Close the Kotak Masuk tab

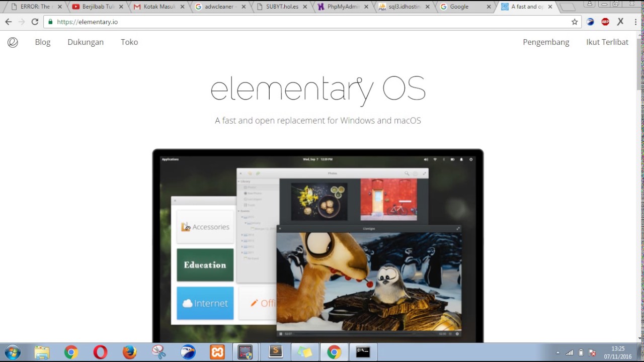coord(182,7)
